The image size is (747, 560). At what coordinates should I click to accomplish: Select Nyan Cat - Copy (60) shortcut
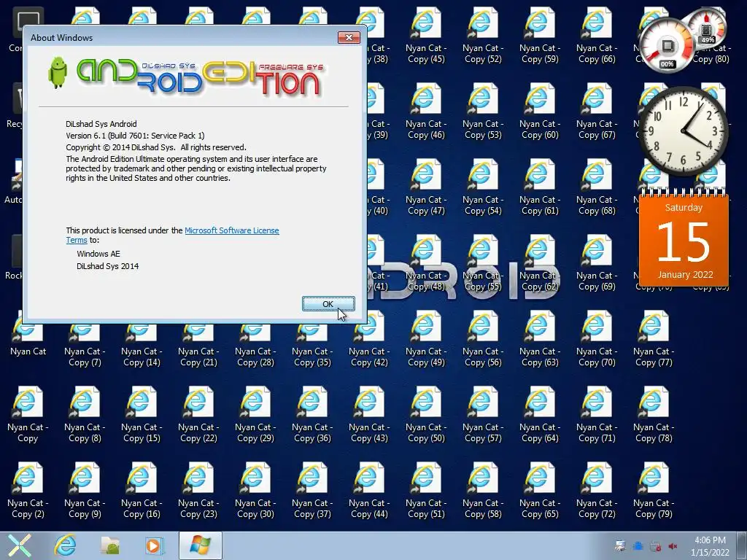click(540, 112)
